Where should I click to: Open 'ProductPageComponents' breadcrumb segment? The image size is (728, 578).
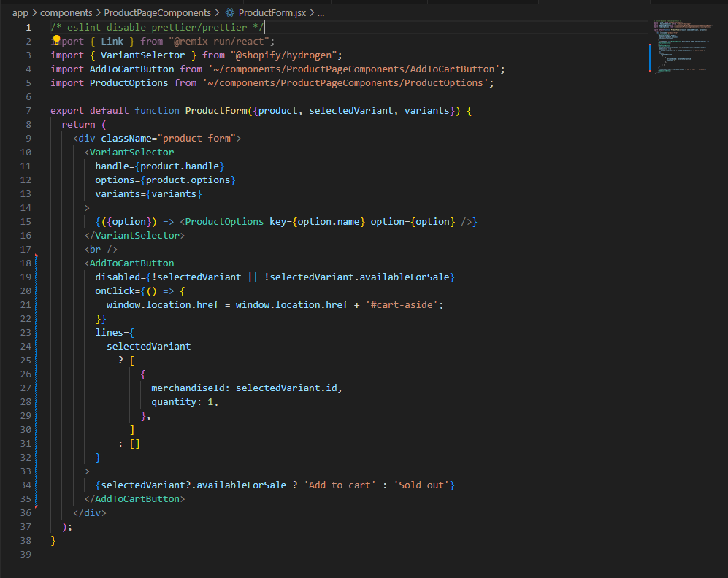coord(157,13)
